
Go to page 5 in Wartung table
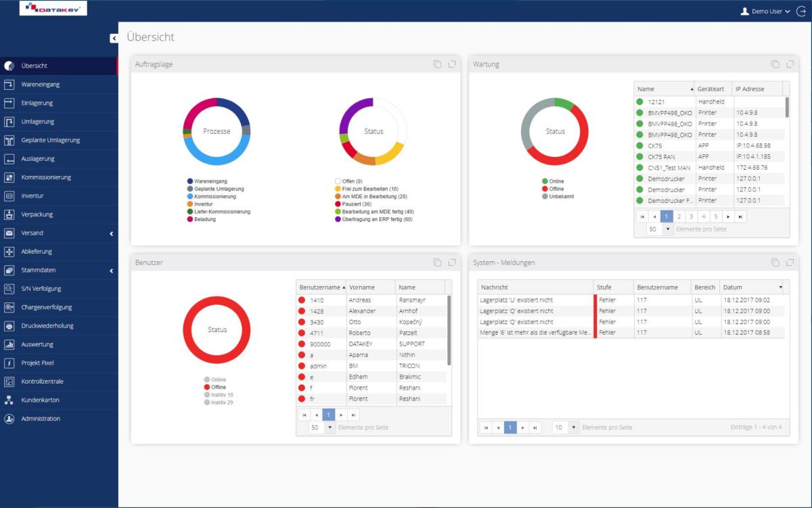[x=716, y=216]
